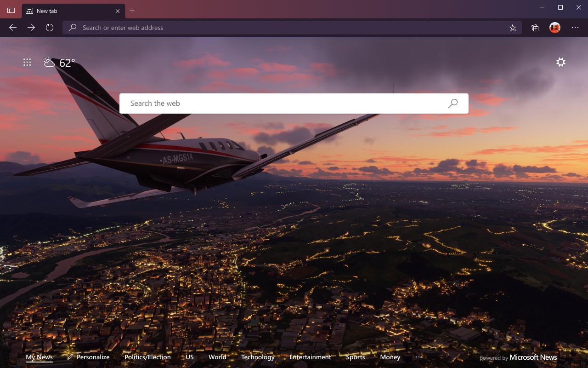Maximize the browser window
Image resolution: width=588 pixels, height=368 pixels.
[x=560, y=7]
